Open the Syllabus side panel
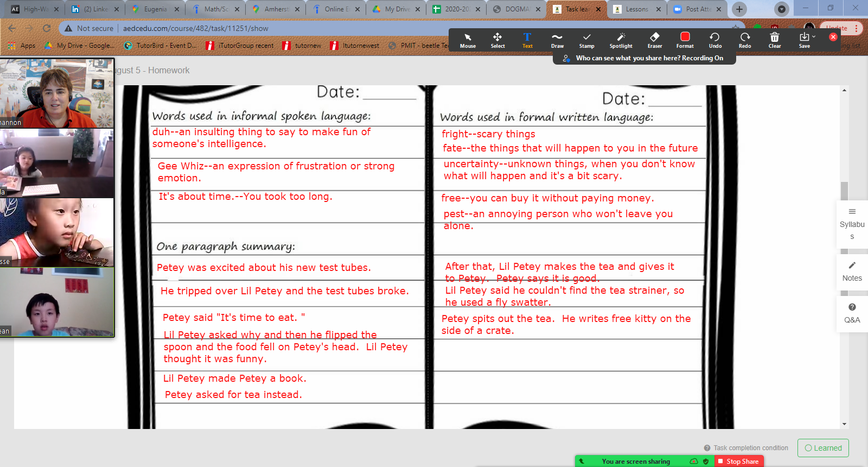This screenshot has width=868, height=467. (852, 224)
